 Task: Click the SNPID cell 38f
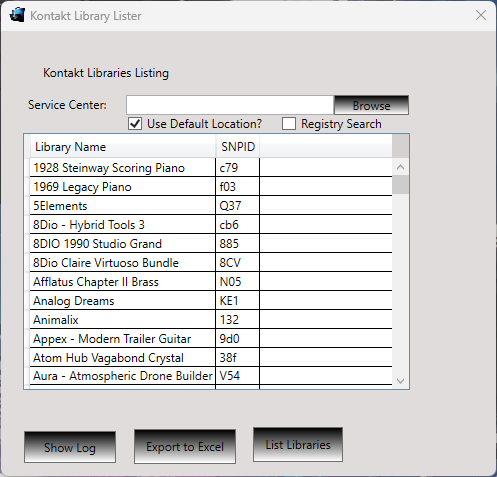click(238, 357)
